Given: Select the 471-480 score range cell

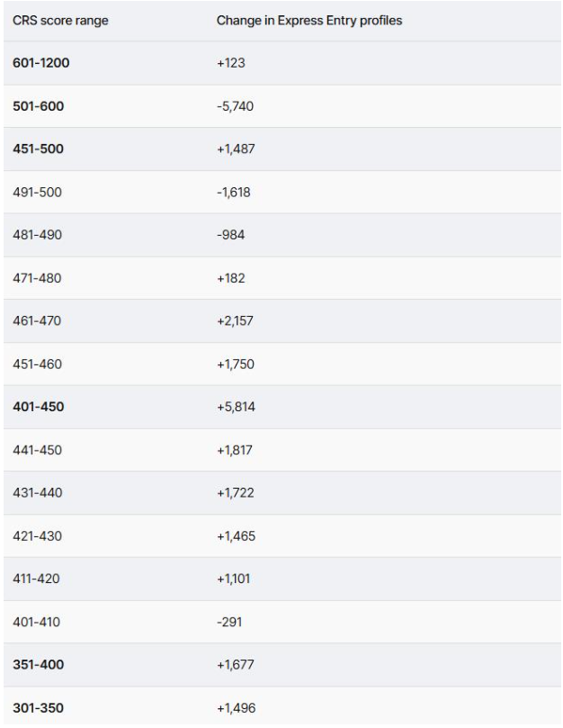Looking at the screenshot, I should coord(37,278).
